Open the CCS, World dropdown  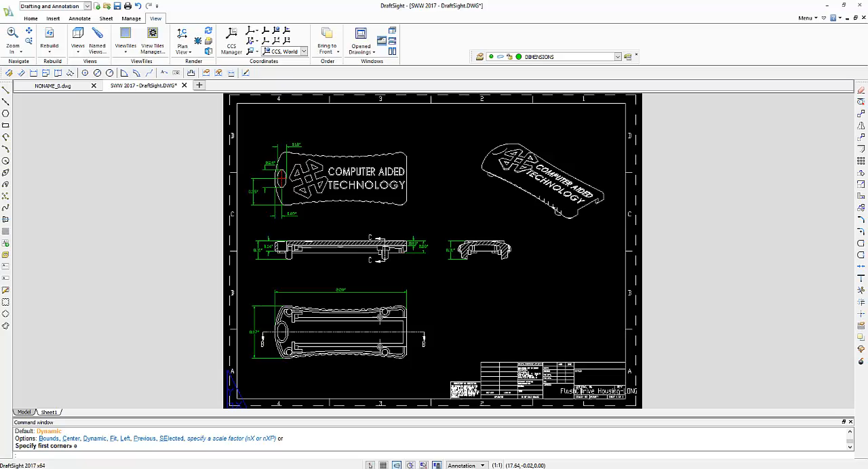304,52
